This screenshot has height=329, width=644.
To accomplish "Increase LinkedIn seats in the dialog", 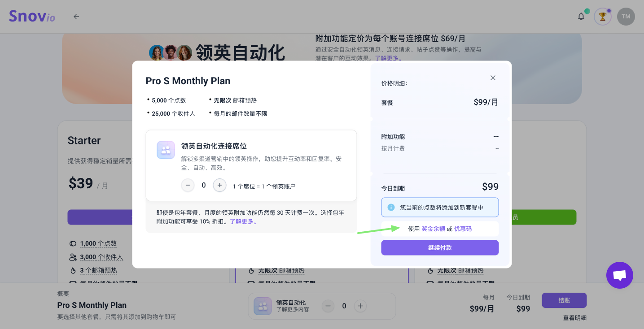I will click(x=219, y=185).
